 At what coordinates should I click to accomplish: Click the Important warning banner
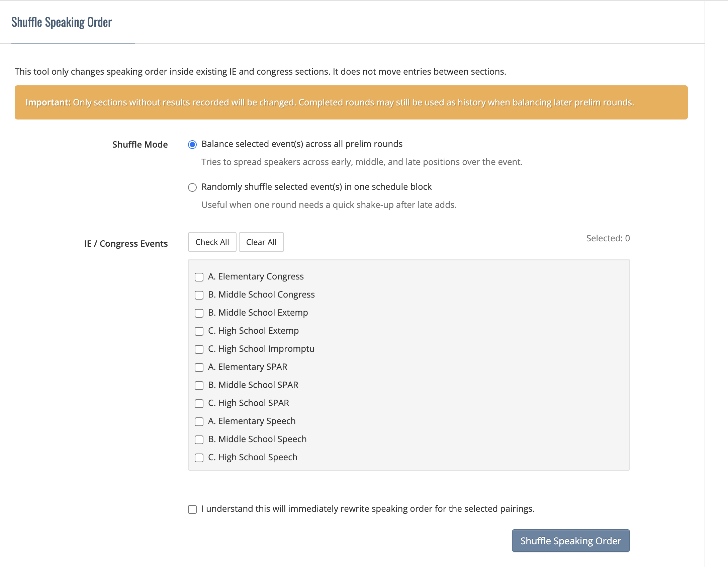point(351,102)
